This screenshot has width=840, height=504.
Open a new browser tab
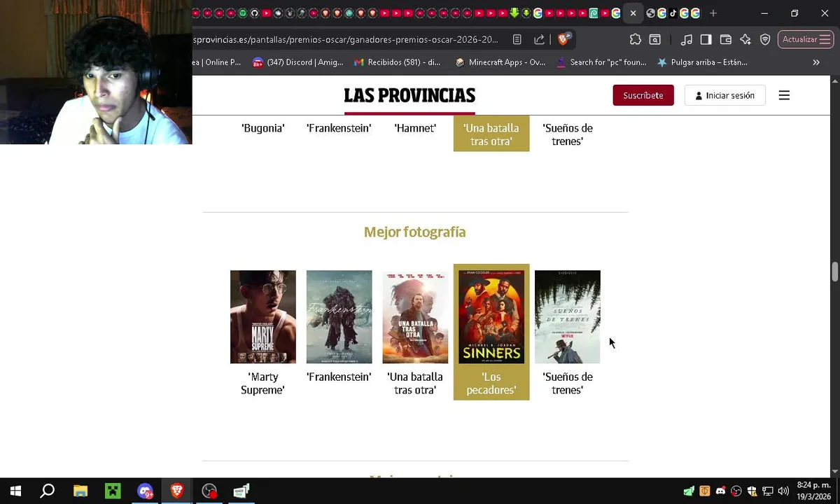713,13
